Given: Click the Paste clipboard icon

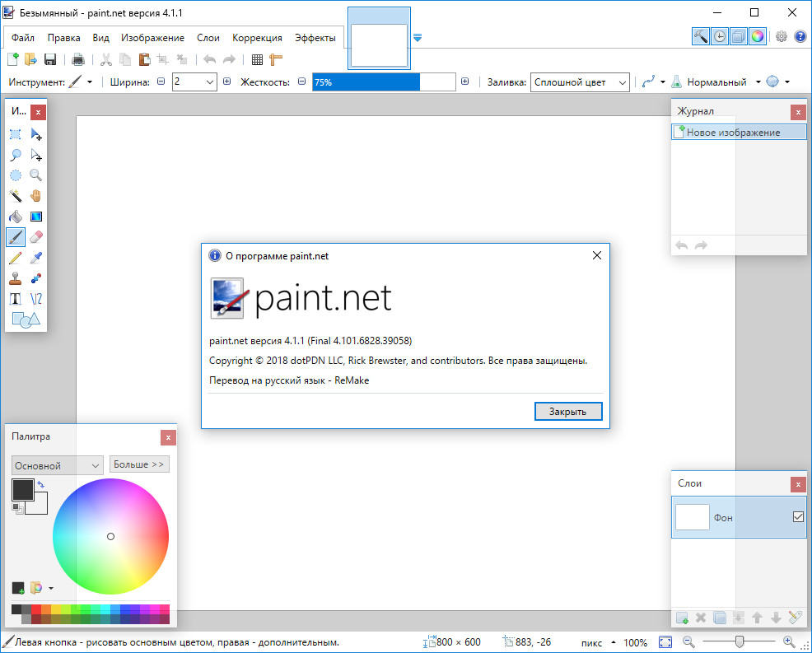Looking at the screenshot, I should click(144, 59).
